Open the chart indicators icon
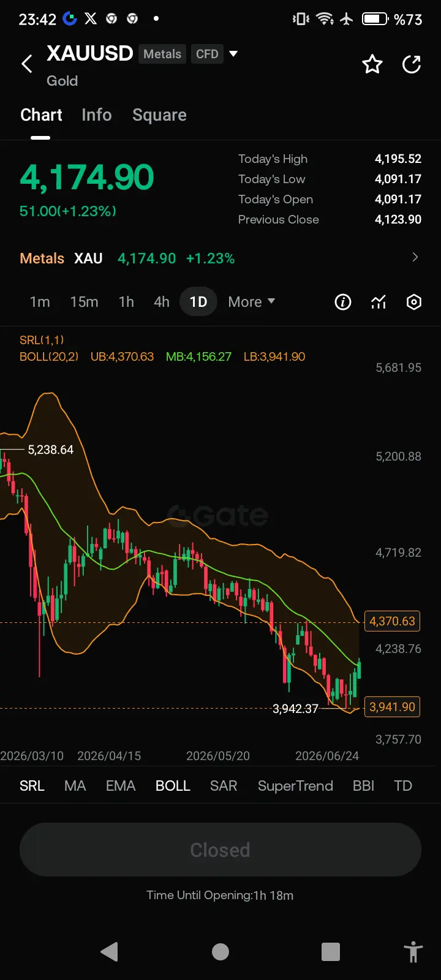Image resolution: width=441 pixels, height=980 pixels. coord(379,302)
